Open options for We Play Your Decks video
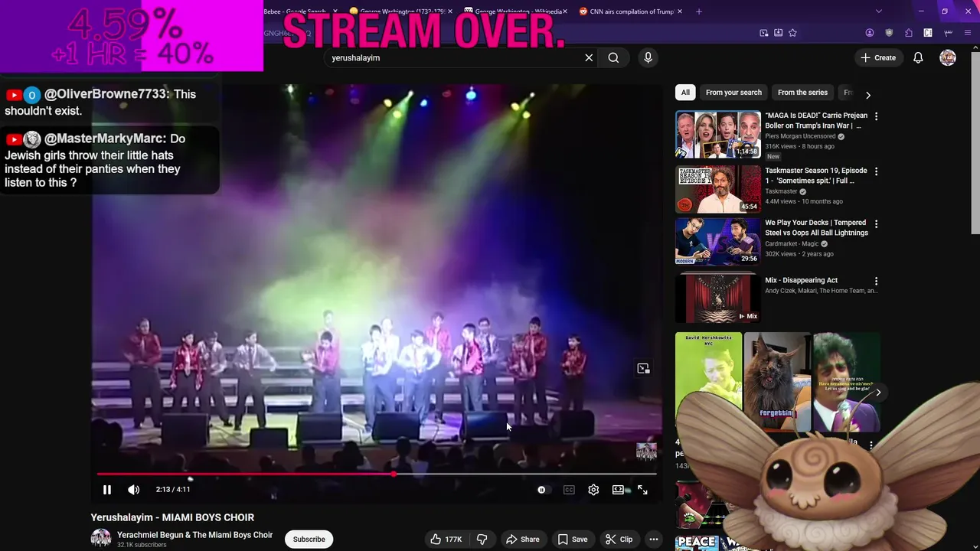The width and height of the screenshot is (980, 551). (876, 223)
